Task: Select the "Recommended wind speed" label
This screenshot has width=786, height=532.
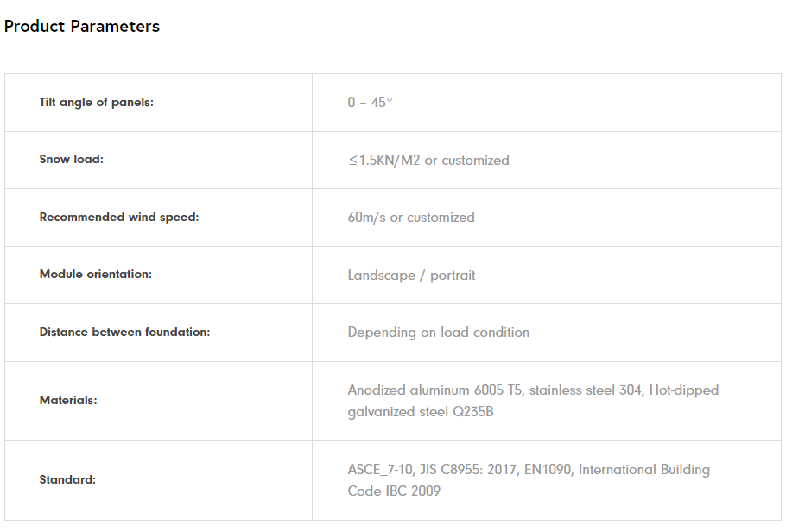Action: click(118, 218)
